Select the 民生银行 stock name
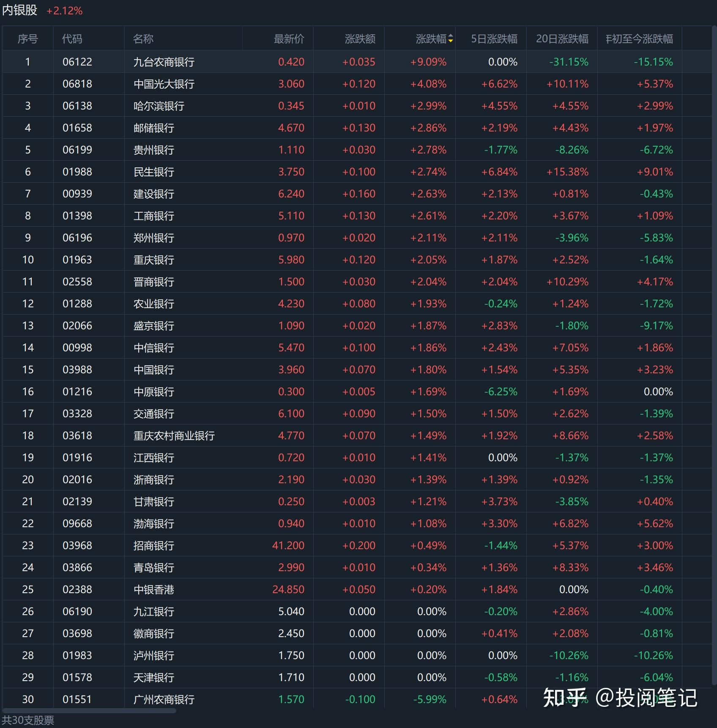 (x=154, y=172)
